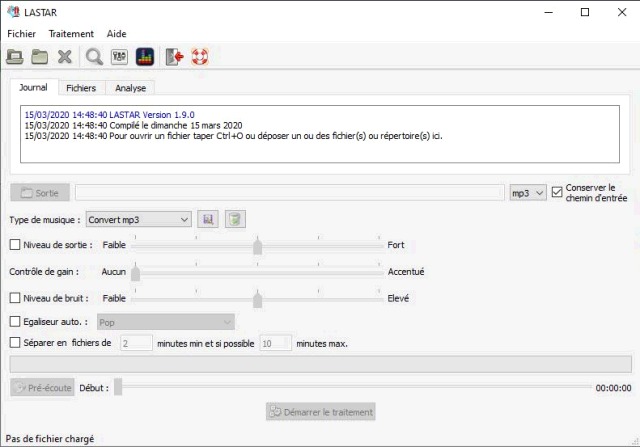Click the open folder toolbar icon
The image size is (640, 447).
[40, 56]
